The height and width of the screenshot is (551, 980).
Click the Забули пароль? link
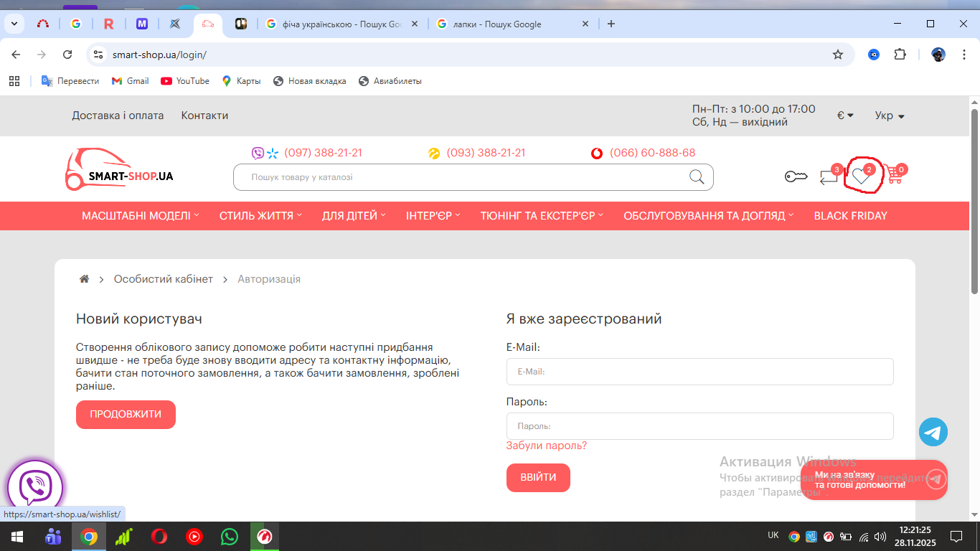point(546,446)
